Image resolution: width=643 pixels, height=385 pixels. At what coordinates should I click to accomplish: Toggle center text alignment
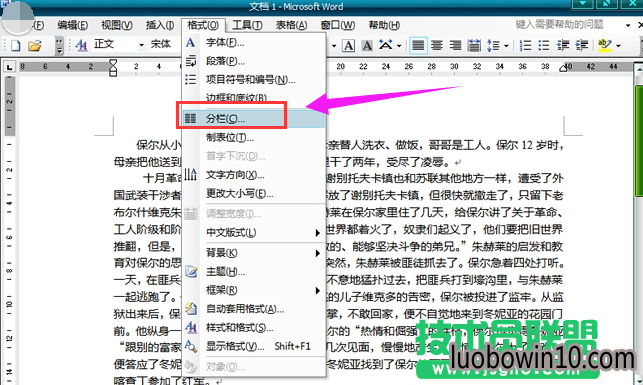pyautogui.click(x=437, y=45)
